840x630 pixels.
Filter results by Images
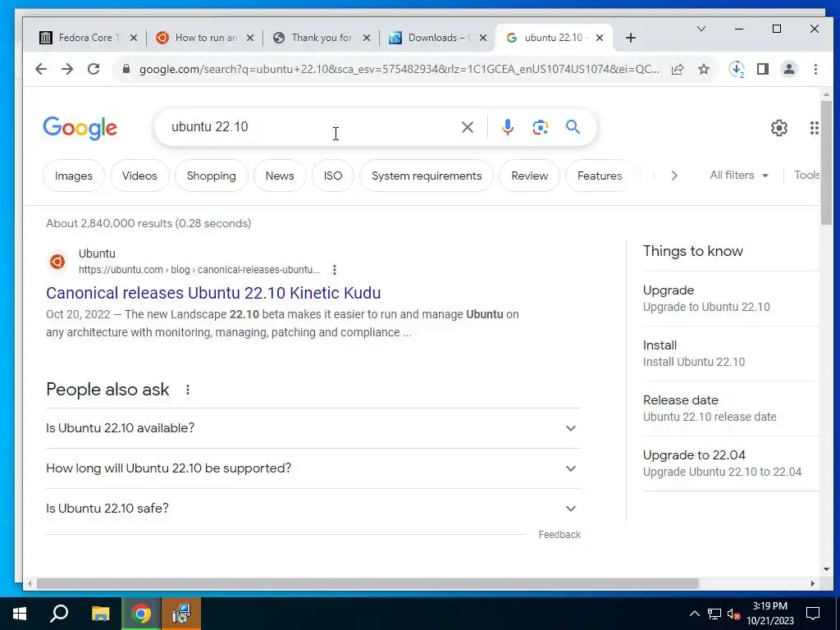pos(73,176)
